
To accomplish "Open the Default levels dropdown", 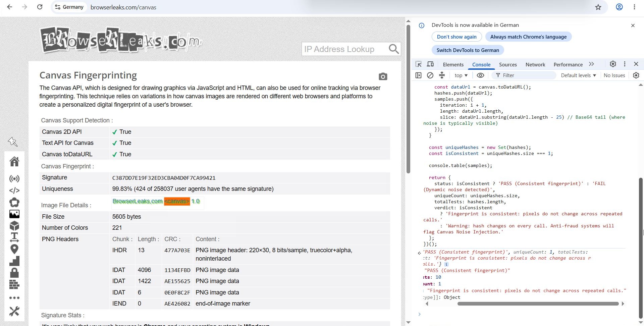I will coord(578,75).
